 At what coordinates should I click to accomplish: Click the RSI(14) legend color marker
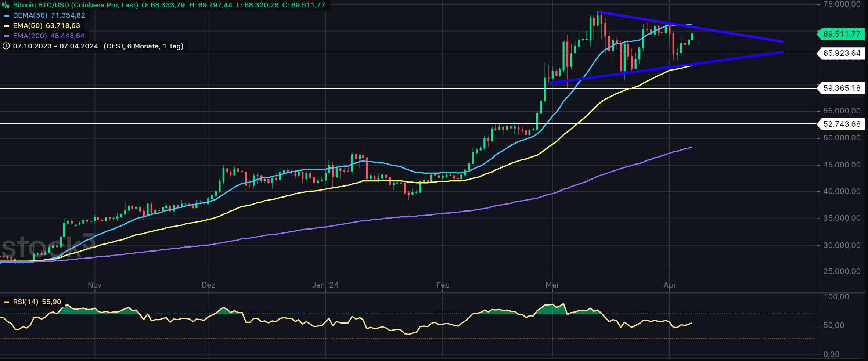6,302
